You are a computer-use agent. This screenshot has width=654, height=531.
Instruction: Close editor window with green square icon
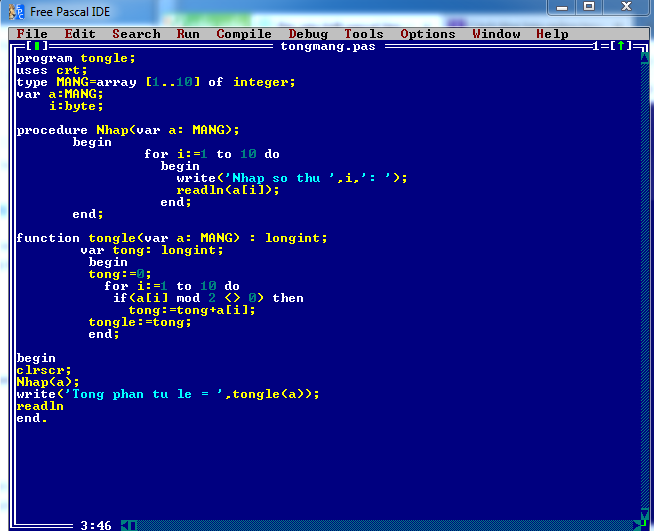[x=37, y=46]
